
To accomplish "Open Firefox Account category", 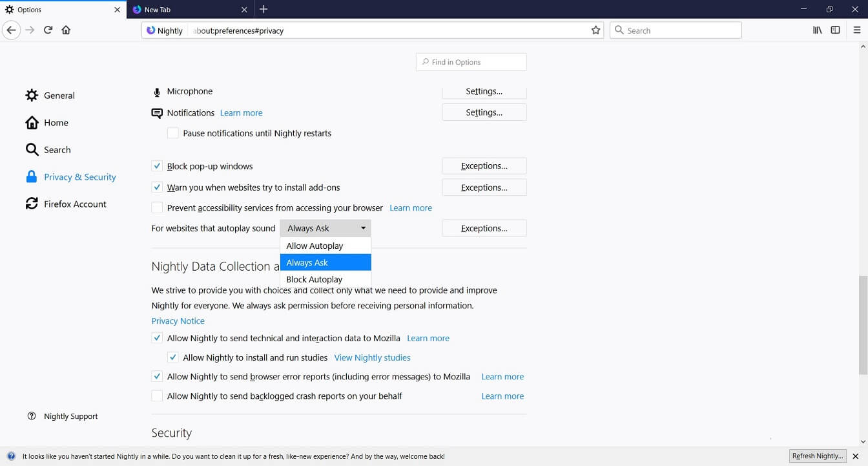I will [x=66, y=204].
